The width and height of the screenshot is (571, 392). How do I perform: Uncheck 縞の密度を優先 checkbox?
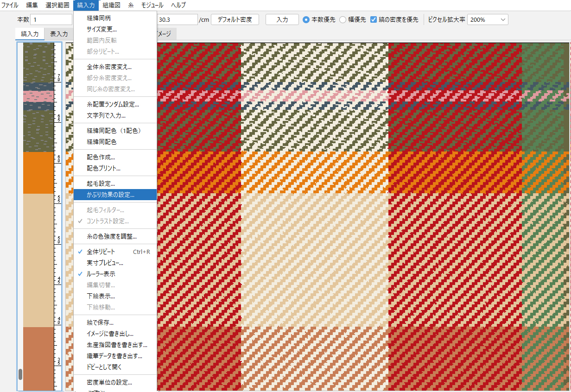[x=374, y=19]
